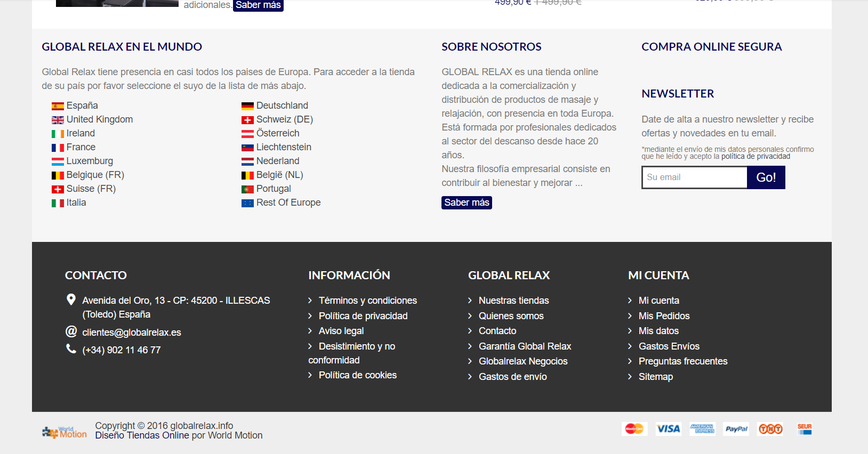Click the Luxemburg flag icon
This screenshot has width=868, height=454.
(58, 161)
